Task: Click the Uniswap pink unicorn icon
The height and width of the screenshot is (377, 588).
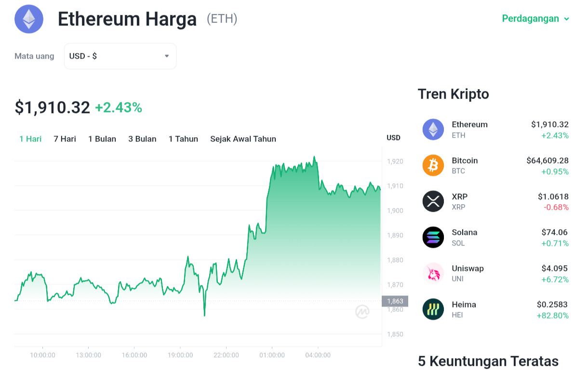Action: (433, 273)
